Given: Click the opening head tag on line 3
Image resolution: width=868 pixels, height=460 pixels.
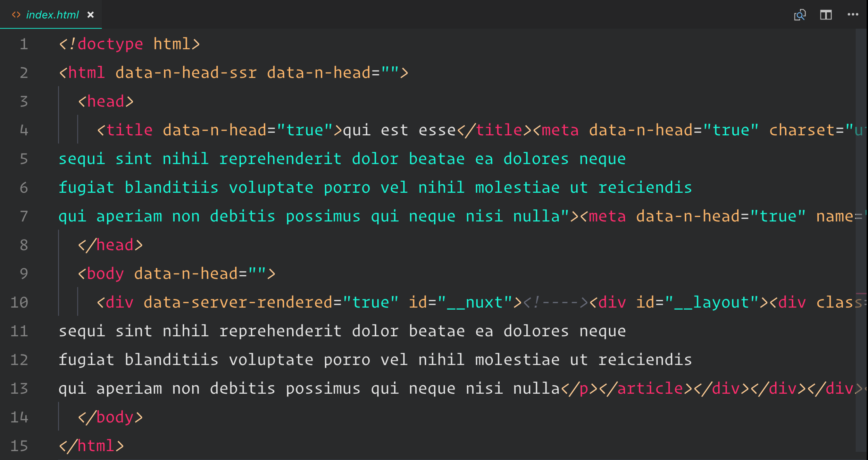Looking at the screenshot, I should (106, 102).
